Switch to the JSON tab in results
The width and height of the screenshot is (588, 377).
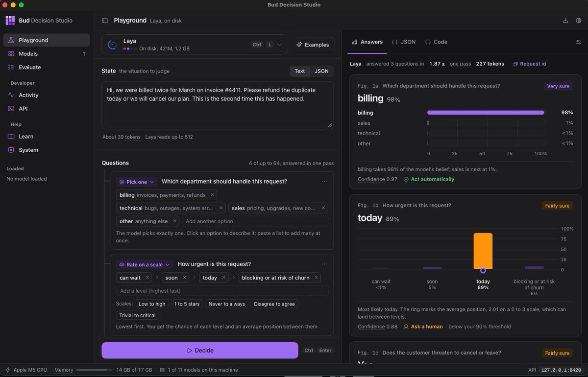(404, 42)
